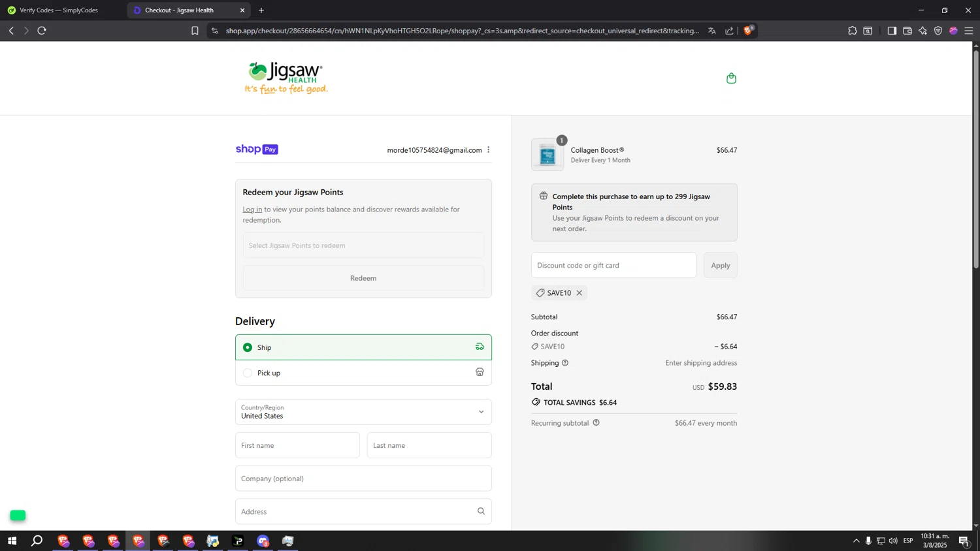
Task: Open the Shipping help info icon
Action: click(565, 363)
